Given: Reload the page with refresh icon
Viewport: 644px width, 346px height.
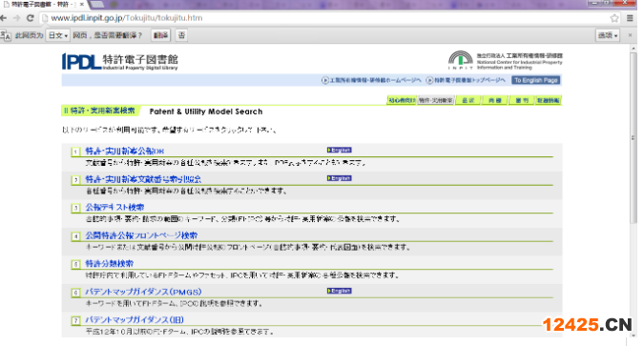Looking at the screenshot, I should [x=30, y=18].
